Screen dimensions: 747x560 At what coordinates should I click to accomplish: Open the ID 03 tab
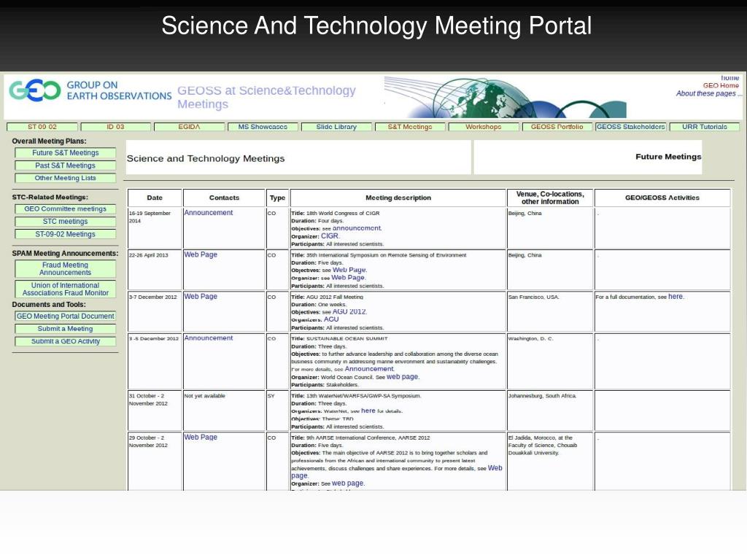click(115, 127)
